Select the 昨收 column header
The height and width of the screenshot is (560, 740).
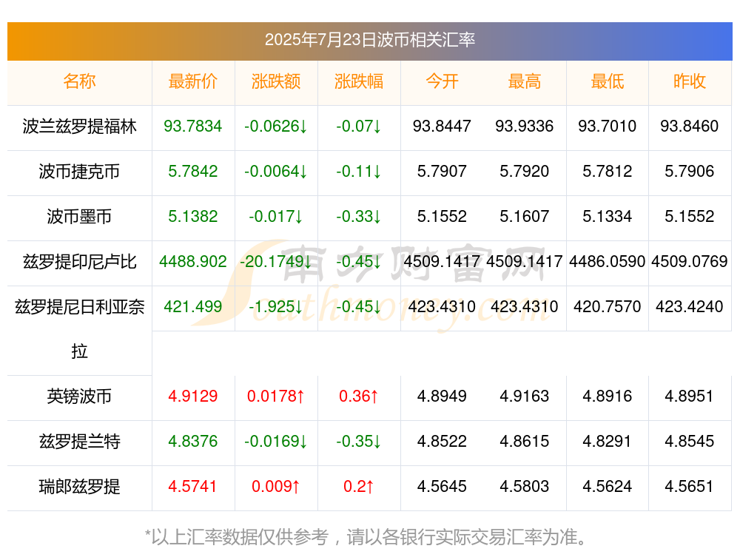coord(690,81)
